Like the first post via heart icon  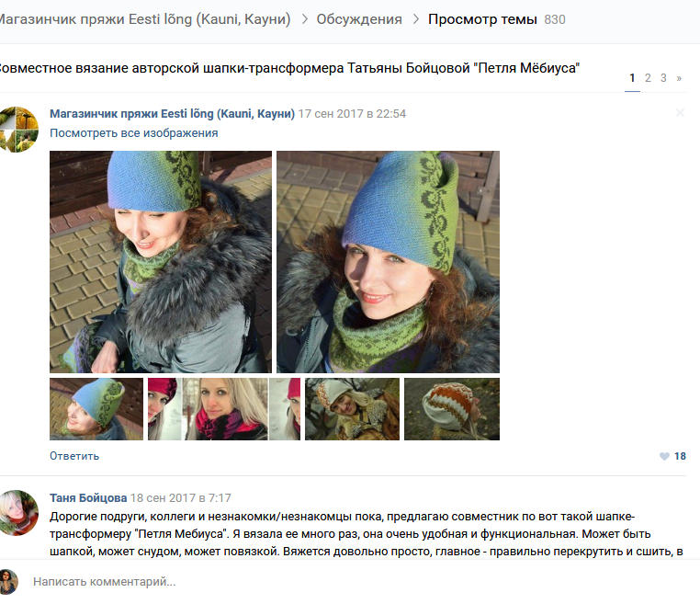pos(664,456)
